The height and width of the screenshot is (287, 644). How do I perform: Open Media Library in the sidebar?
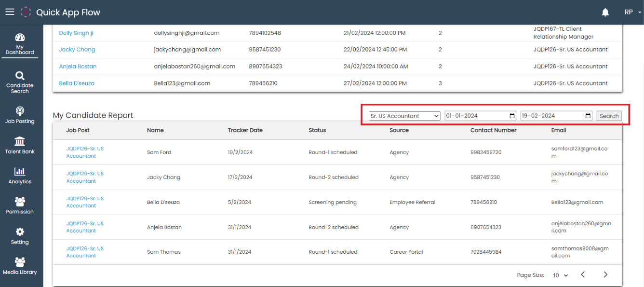(x=20, y=266)
